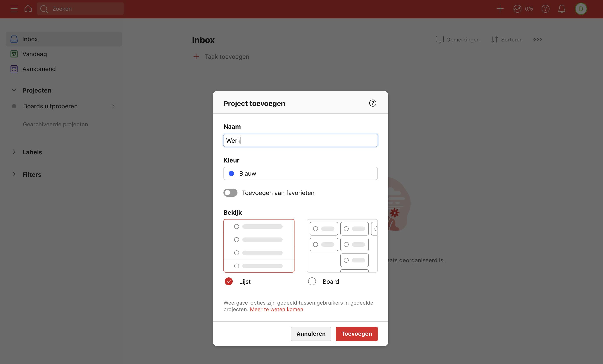Open the three-dots more options icon

point(537,39)
